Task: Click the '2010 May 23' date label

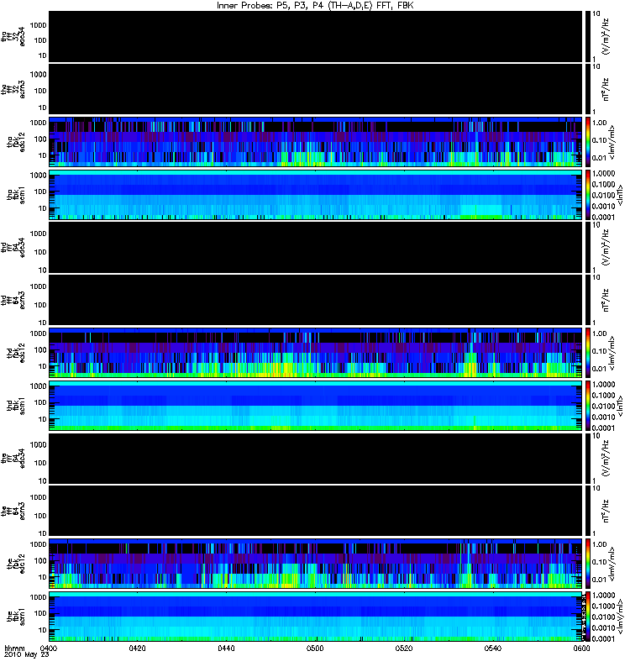Action: (x=27, y=654)
